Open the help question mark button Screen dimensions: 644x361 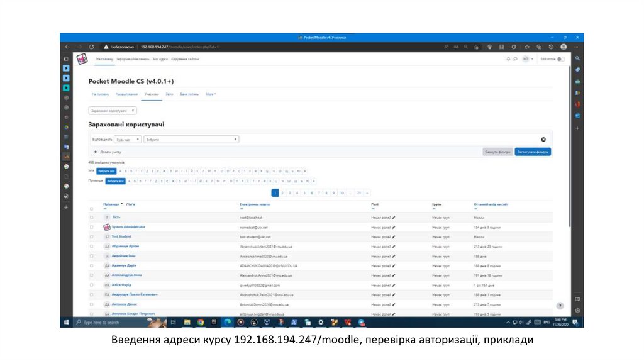(560, 305)
